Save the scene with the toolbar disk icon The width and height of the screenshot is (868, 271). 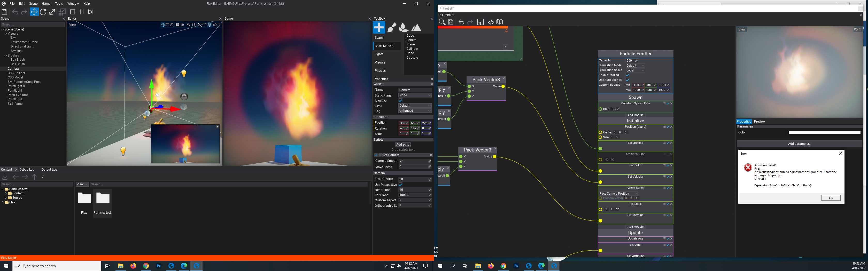click(x=5, y=12)
